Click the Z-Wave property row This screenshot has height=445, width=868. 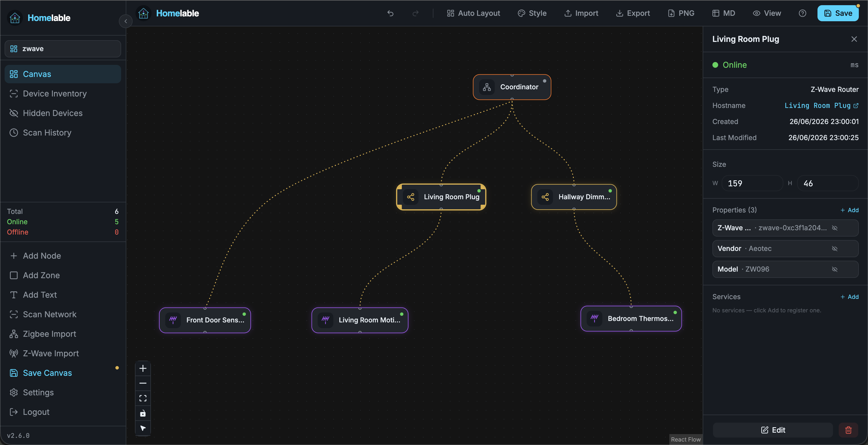(x=785, y=228)
